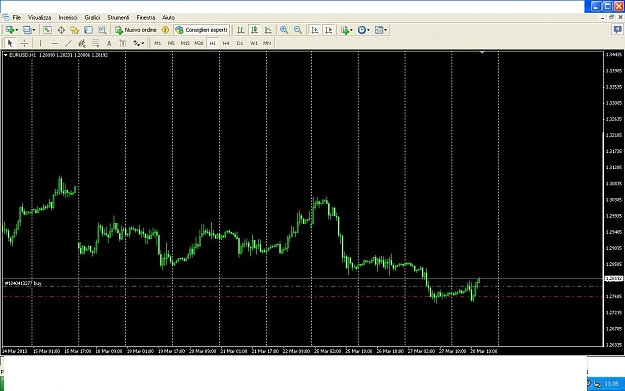Viewport: 625px width, 391px height.
Task: Select the Fibonacci Retracement tool
Action: (95, 43)
